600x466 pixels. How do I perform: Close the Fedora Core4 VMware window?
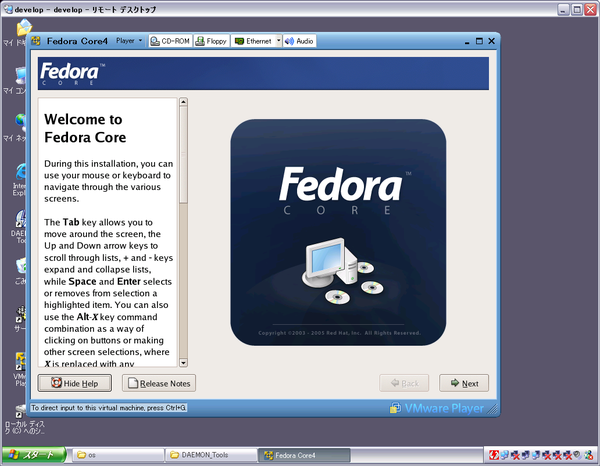(x=492, y=41)
